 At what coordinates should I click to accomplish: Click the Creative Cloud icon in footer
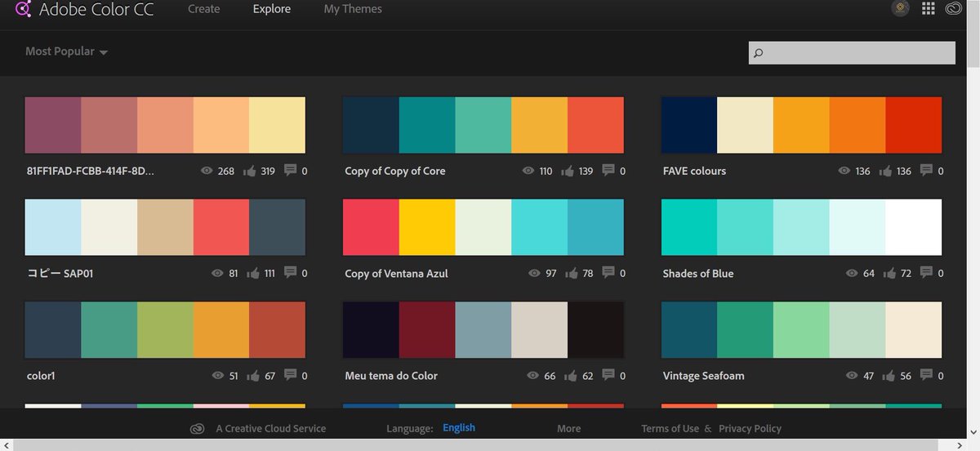(x=197, y=428)
